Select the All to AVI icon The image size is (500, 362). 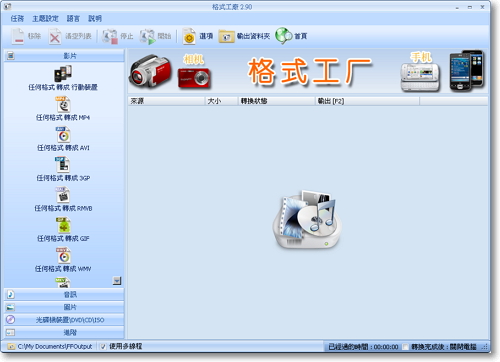point(63,135)
